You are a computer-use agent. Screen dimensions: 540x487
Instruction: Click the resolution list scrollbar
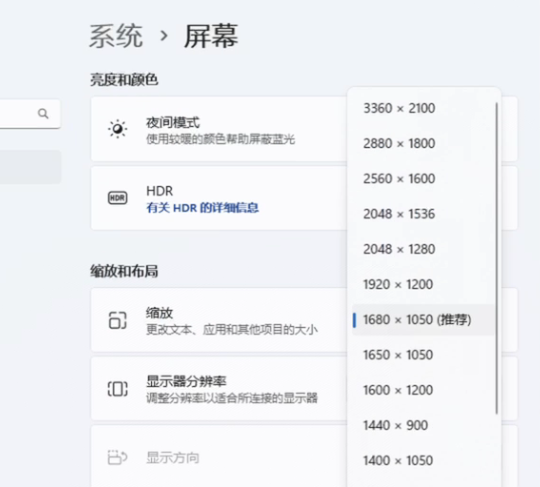pos(497,258)
